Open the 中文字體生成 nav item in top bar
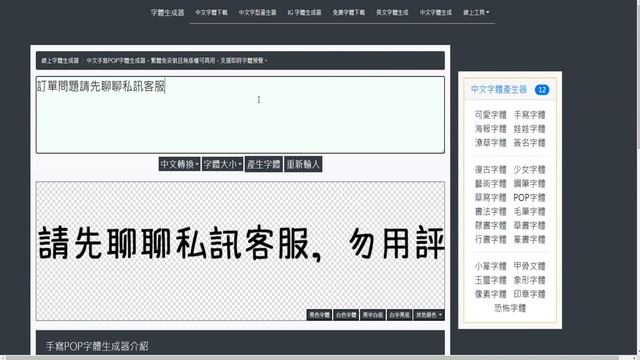This screenshot has height=360, width=640. pos(436,12)
